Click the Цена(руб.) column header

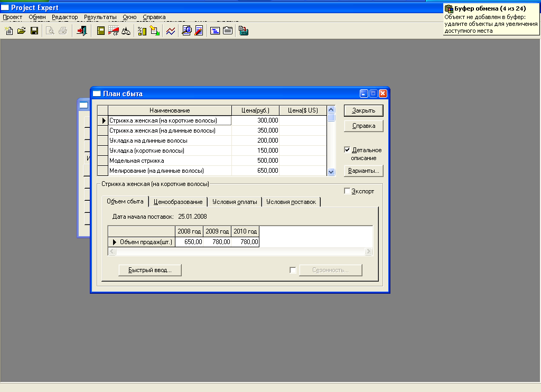255,110
